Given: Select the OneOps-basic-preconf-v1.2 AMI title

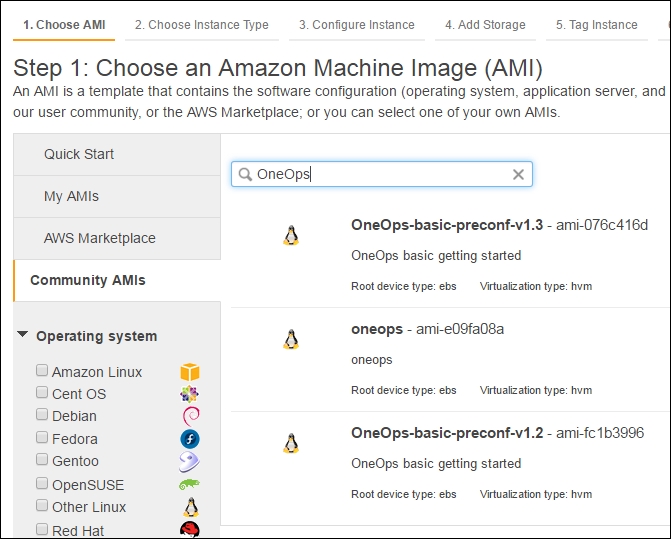Looking at the screenshot, I should [447, 433].
